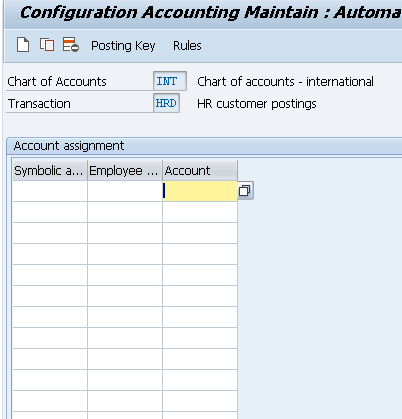402x419 pixels.
Task: Click the first row Employee grouping cell
Action: pyautogui.click(x=125, y=191)
